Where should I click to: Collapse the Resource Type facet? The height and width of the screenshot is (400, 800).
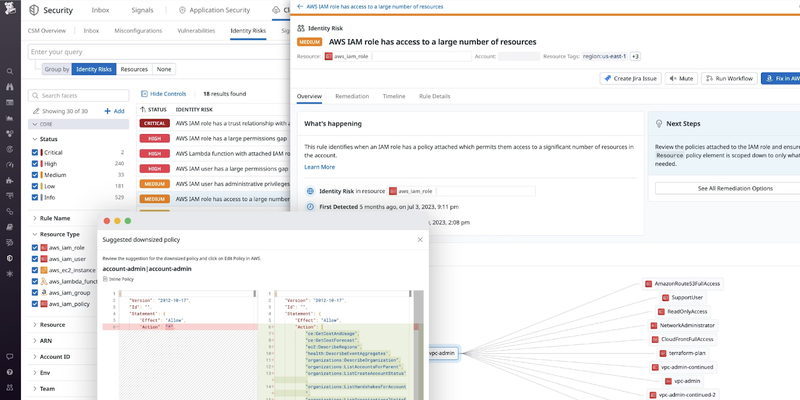[x=35, y=234]
